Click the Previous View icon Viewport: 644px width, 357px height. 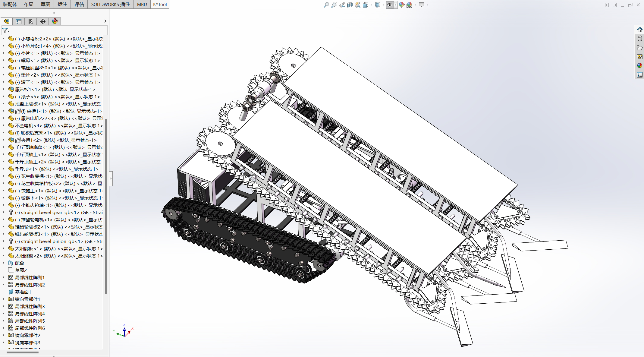pyautogui.click(x=342, y=5)
